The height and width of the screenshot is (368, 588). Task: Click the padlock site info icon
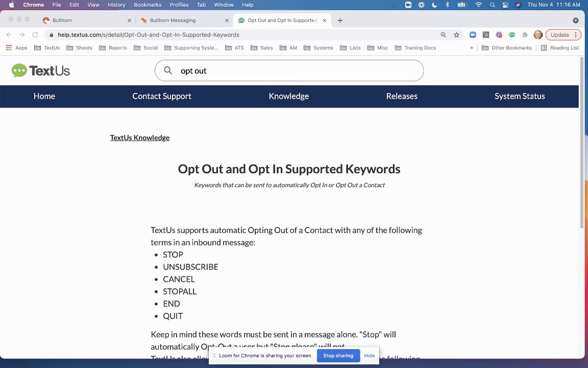point(52,35)
